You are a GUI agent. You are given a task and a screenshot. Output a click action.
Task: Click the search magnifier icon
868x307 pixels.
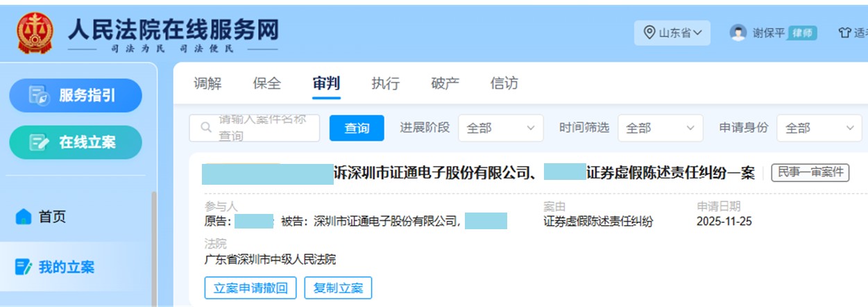coord(206,128)
